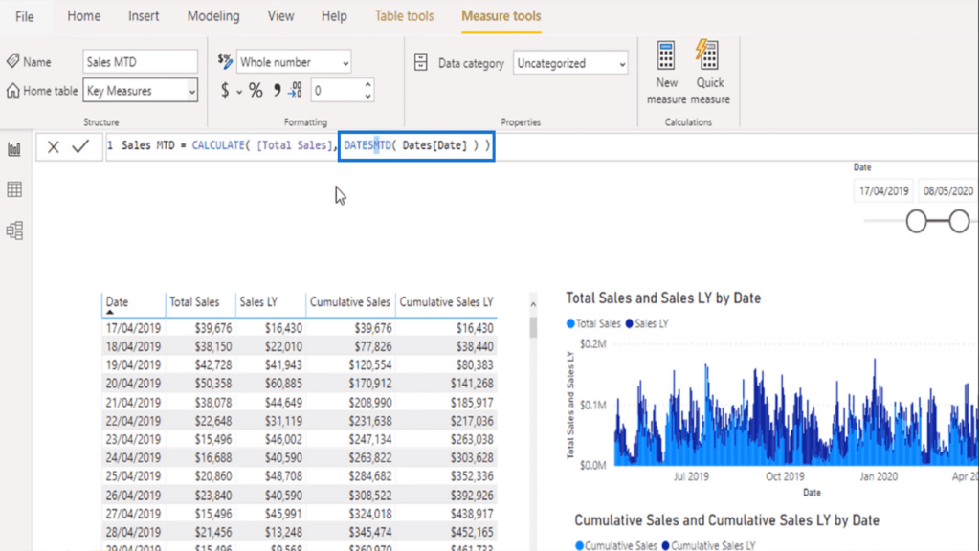Click the table scrollbar up arrow
This screenshot has width=980, height=551.
[x=533, y=304]
